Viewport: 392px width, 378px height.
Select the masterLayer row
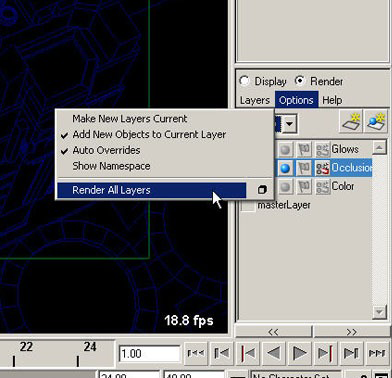(x=284, y=205)
